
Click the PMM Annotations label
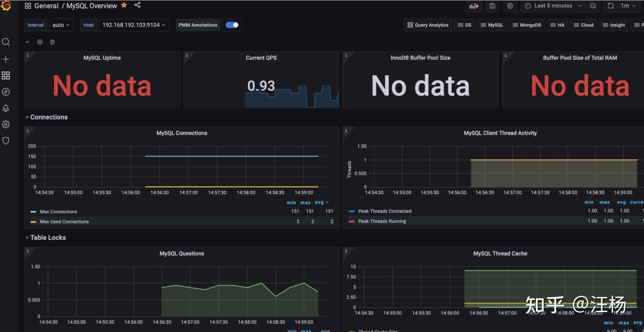coord(198,25)
